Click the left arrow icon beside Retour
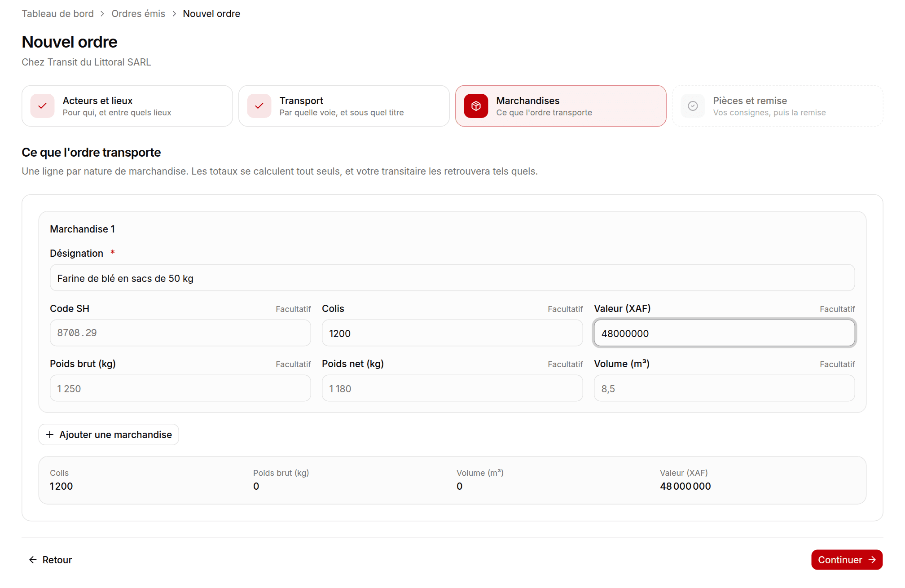 pyautogui.click(x=33, y=560)
